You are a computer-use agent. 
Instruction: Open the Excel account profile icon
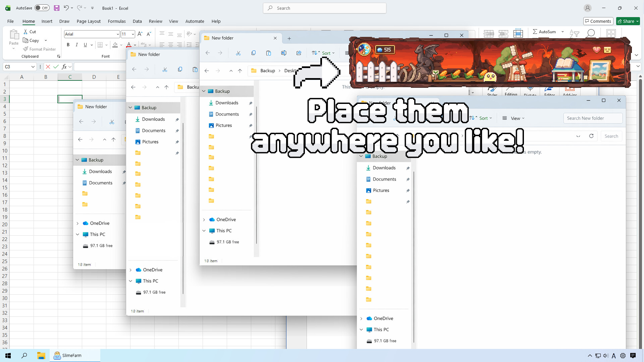click(x=587, y=8)
